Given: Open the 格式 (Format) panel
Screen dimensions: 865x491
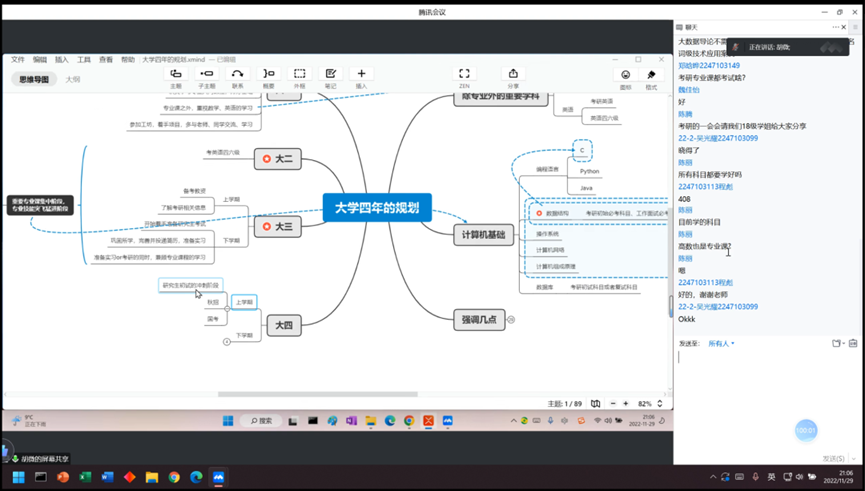Looking at the screenshot, I should pyautogui.click(x=651, y=76).
